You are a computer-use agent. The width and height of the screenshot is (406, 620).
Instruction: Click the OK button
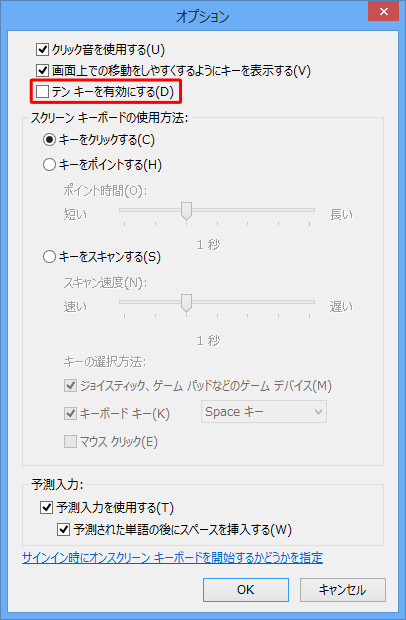(x=246, y=590)
